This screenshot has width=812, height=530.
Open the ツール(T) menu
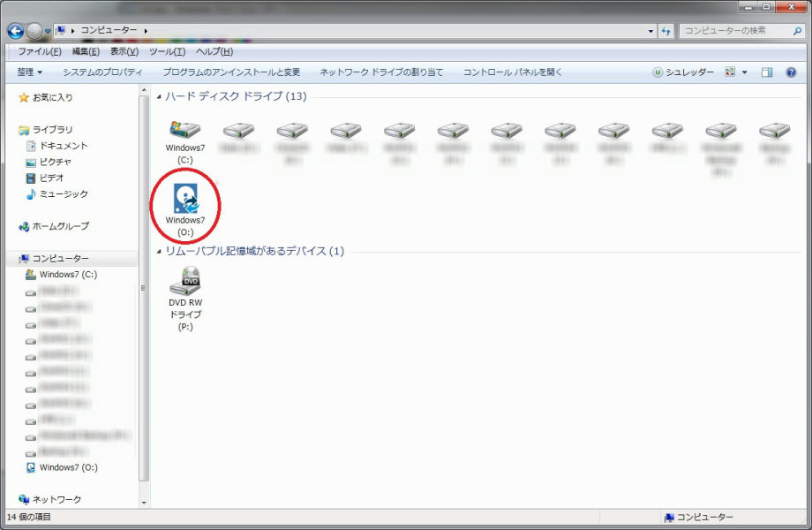coord(167,51)
